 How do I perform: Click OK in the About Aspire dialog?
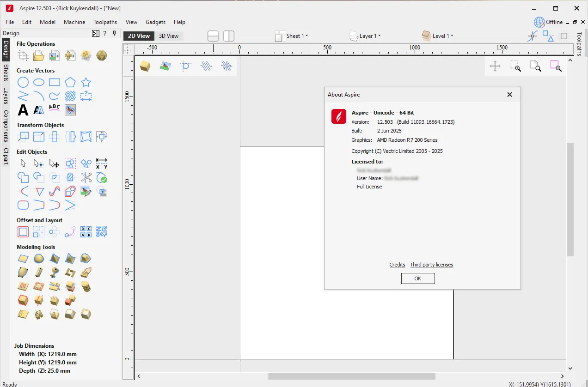pyautogui.click(x=418, y=278)
